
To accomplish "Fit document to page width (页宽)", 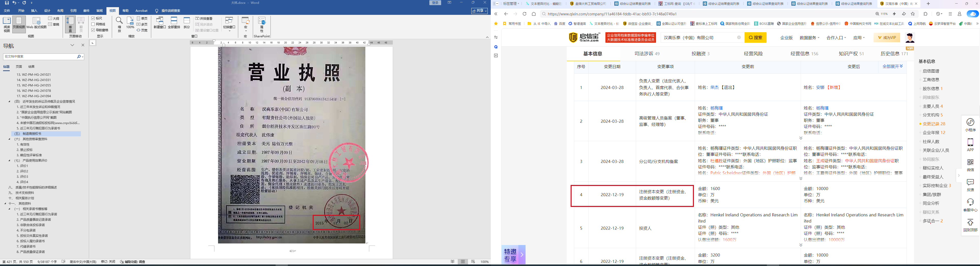I will tap(142, 30).
